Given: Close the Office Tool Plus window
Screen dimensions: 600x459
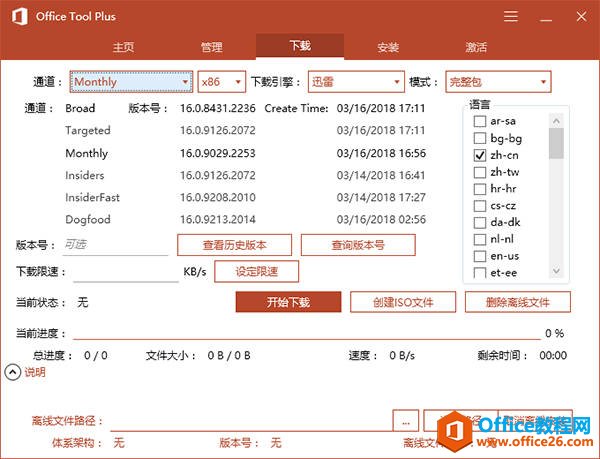Looking at the screenshot, I should [582, 16].
